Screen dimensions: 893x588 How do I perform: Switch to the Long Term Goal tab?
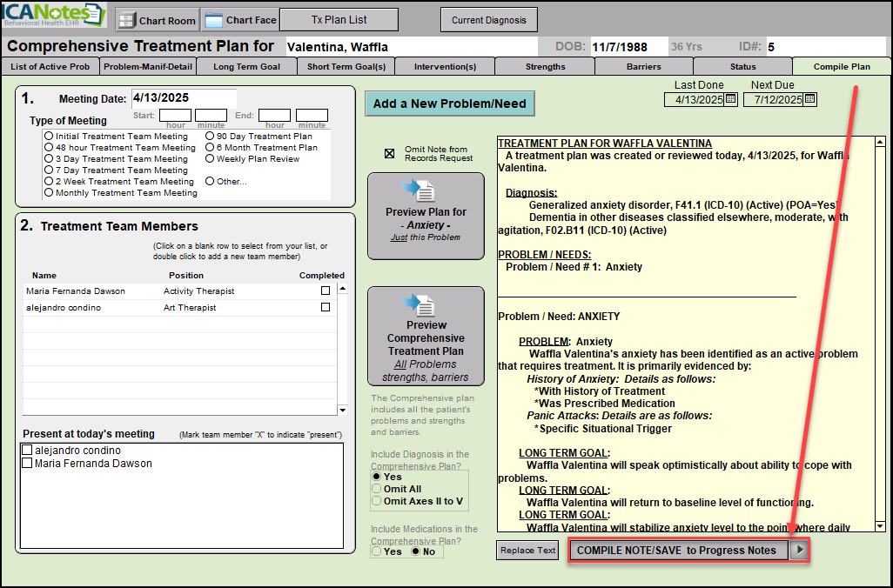tap(246, 66)
